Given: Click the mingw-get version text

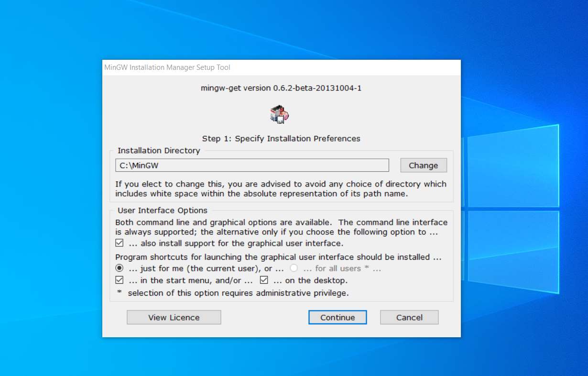Looking at the screenshot, I should 281,88.
